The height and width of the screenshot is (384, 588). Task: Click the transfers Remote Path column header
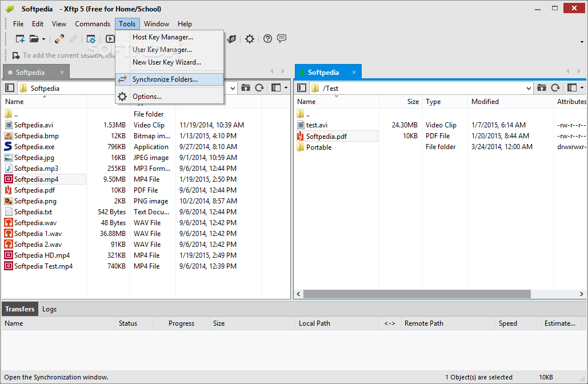click(448, 323)
